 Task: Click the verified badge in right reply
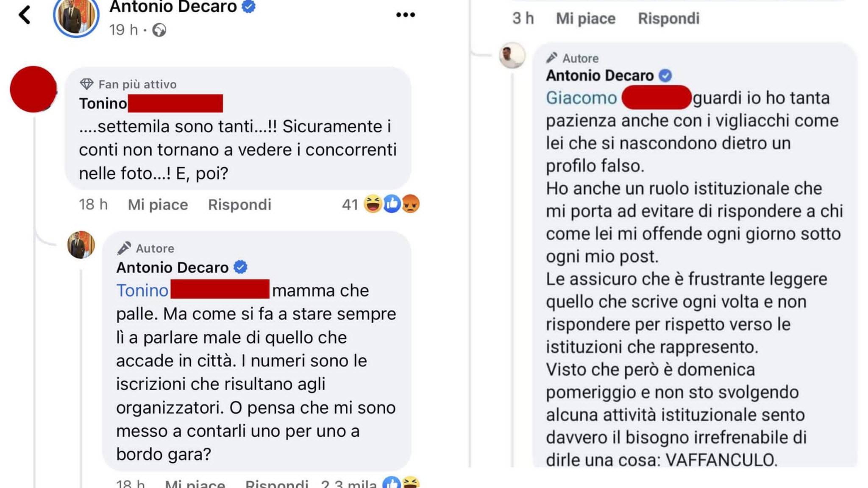click(x=665, y=75)
